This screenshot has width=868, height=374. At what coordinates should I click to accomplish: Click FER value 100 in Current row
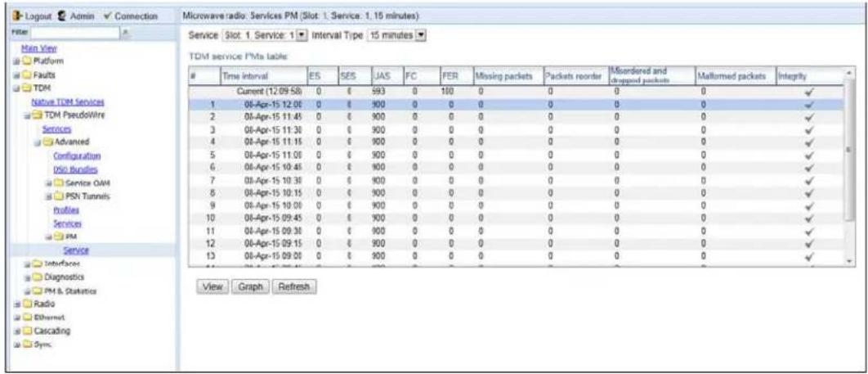pyautogui.click(x=449, y=93)
